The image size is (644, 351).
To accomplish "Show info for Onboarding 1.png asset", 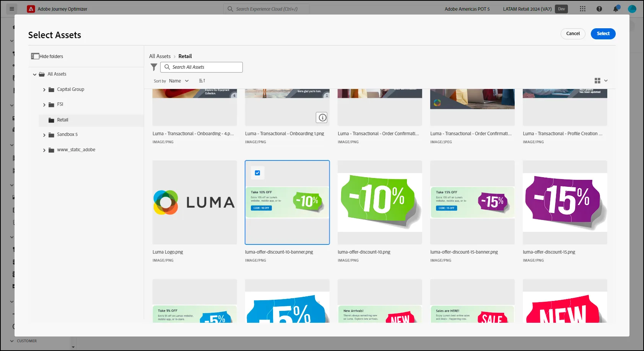I will click(322, 117).
